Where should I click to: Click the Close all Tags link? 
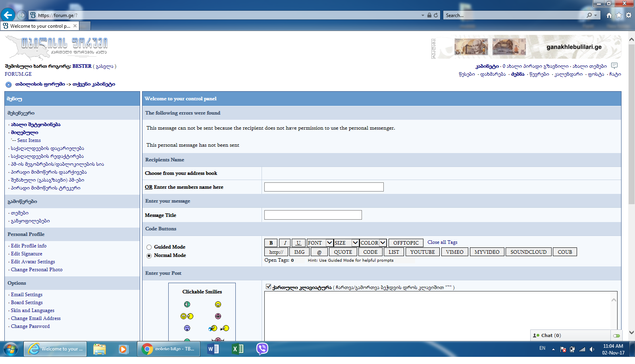(x=443, y=242)
